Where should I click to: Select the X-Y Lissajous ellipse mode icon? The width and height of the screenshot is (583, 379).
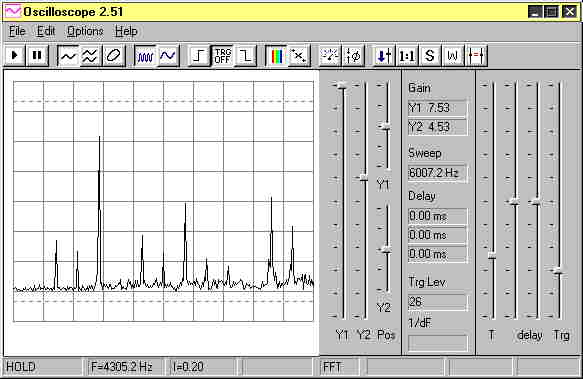click(113, 56)
